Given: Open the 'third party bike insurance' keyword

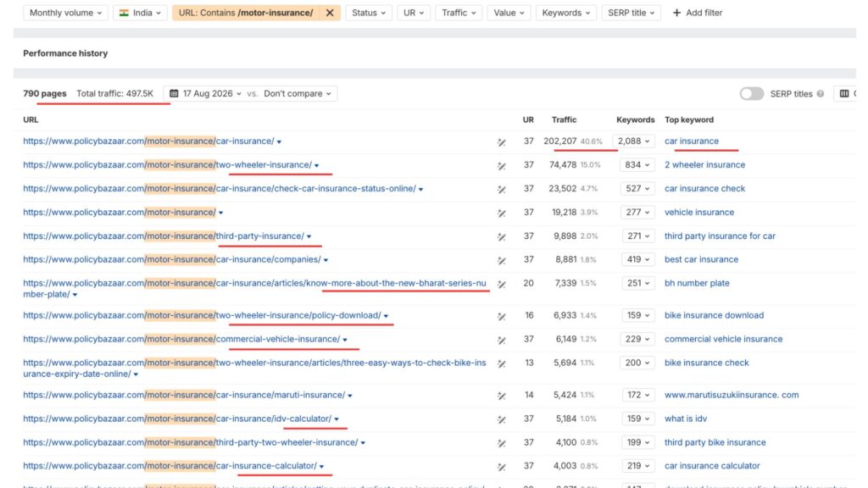Looking at the screenshot, I should [x=715, y=442].
